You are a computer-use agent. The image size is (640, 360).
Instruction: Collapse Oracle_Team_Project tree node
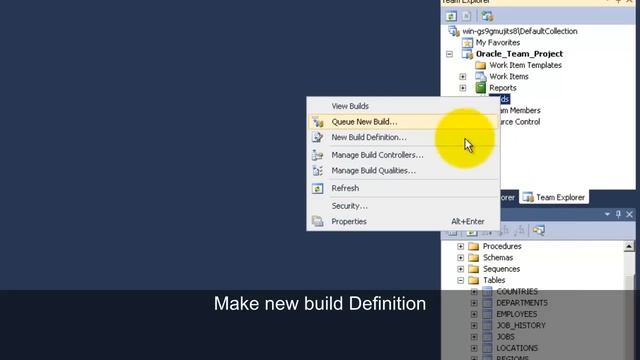449,54
